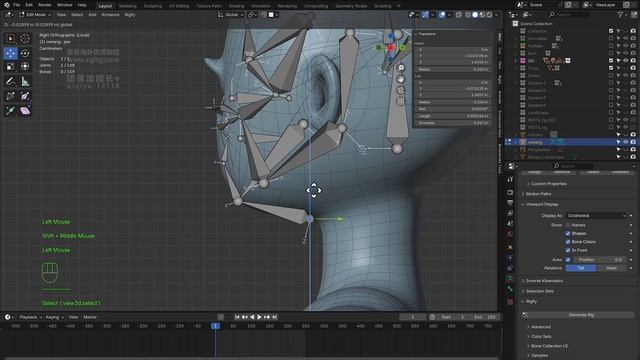Toggle the camera view gizmo
The image size is (640, 360).
[401, 90]
